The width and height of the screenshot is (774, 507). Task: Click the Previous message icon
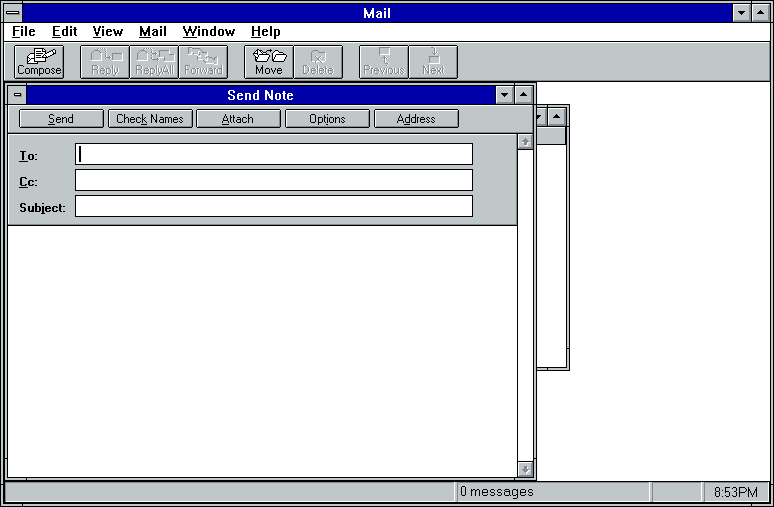pos(383,62)
